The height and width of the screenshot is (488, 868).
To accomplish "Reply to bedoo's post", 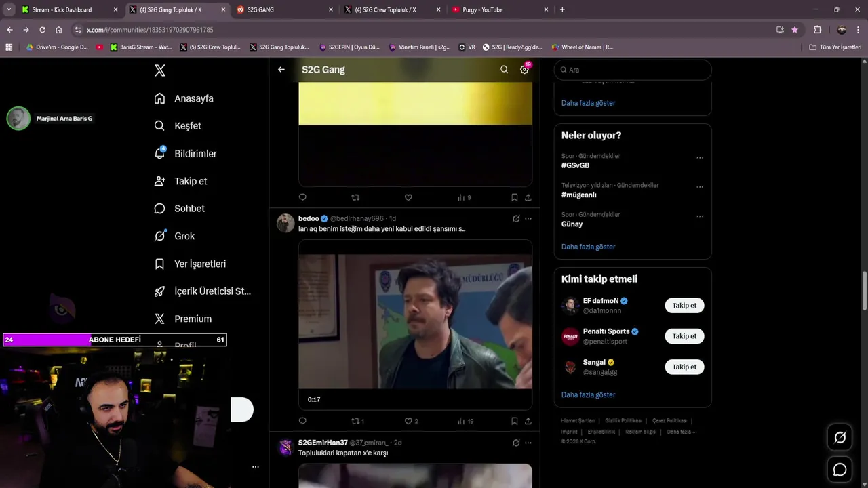I will point(302,421).
